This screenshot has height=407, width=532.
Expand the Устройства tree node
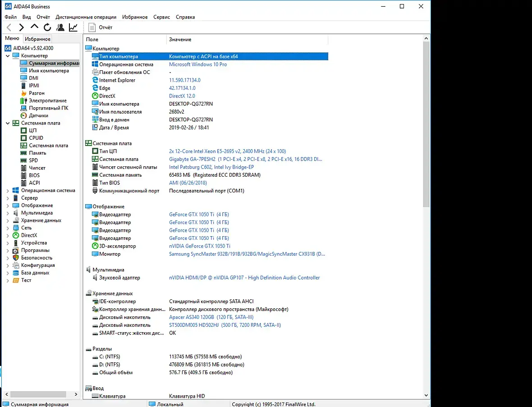[x=8, y=243]
